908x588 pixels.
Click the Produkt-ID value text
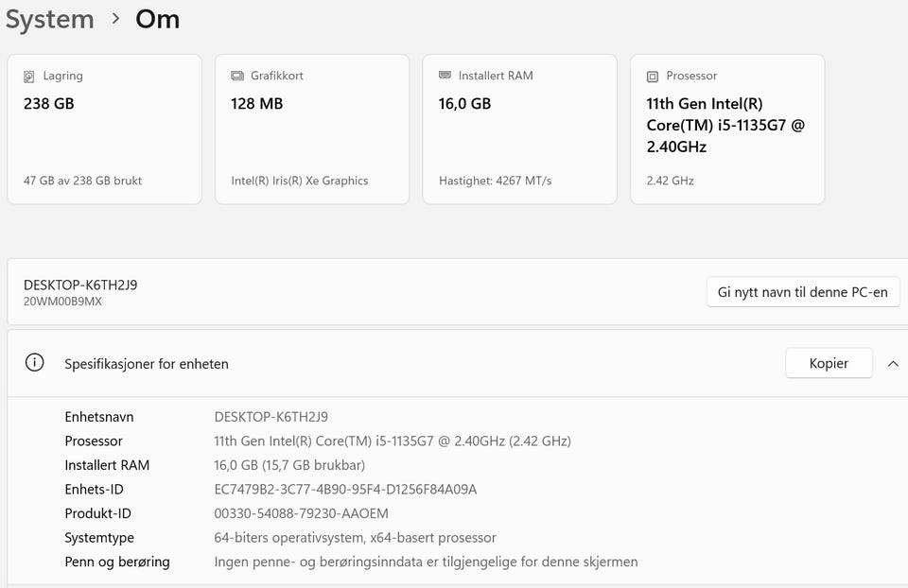tap(301, 513)
